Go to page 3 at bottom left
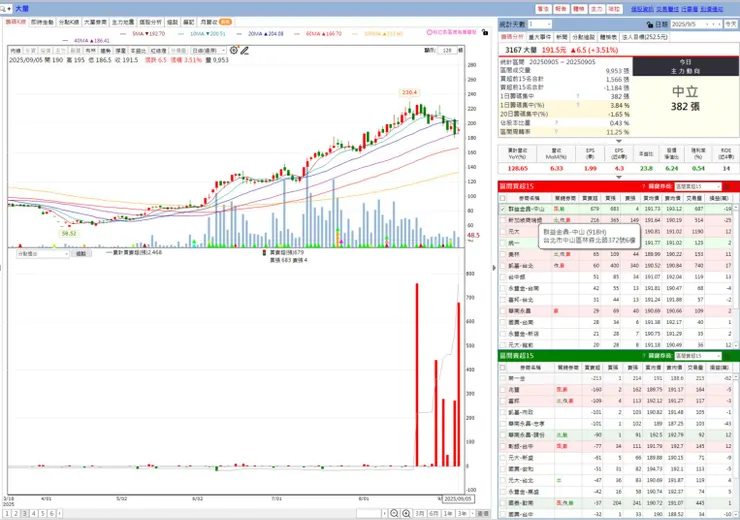 [x=25, y=513]
